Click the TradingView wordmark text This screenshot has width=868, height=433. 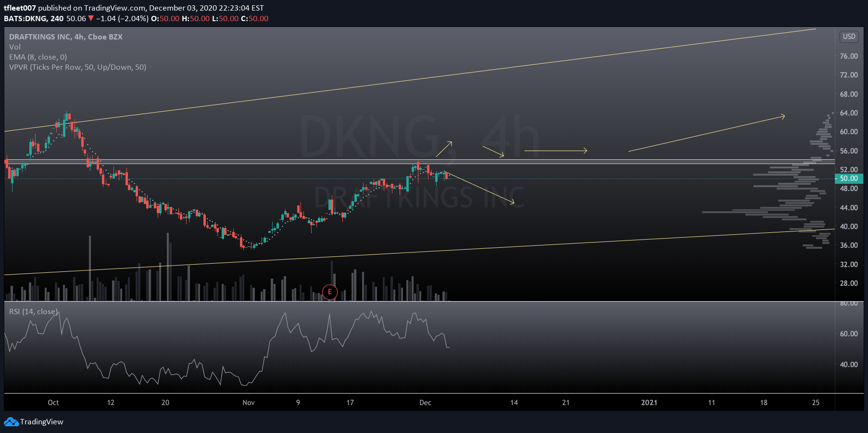pos(42,422)
